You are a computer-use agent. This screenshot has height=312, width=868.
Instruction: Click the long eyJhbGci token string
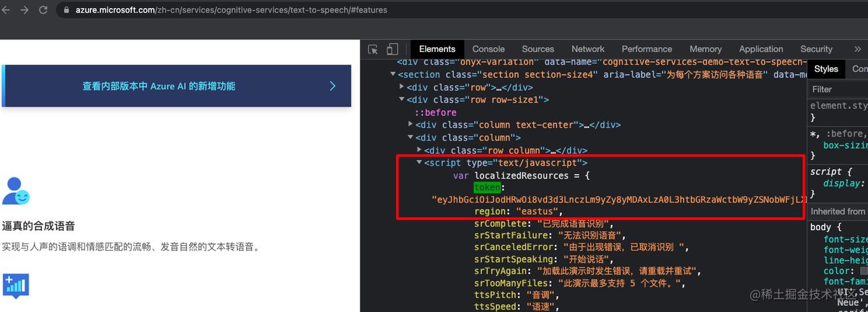619,199
